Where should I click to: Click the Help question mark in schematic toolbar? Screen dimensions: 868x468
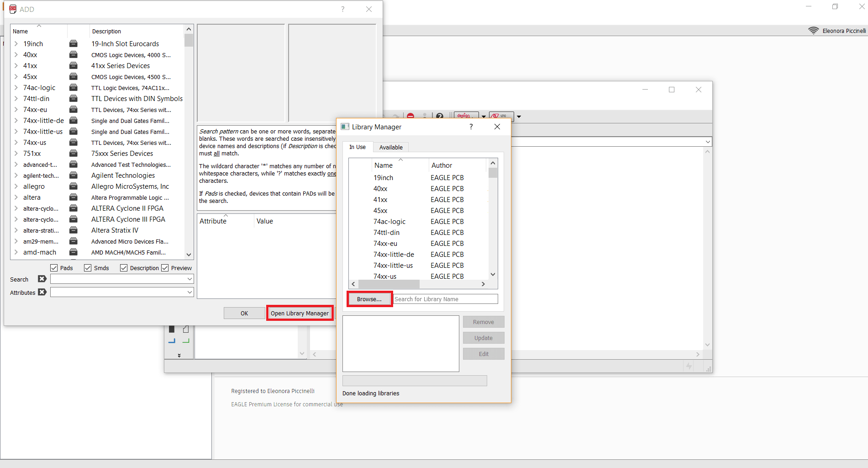(439, 117)
